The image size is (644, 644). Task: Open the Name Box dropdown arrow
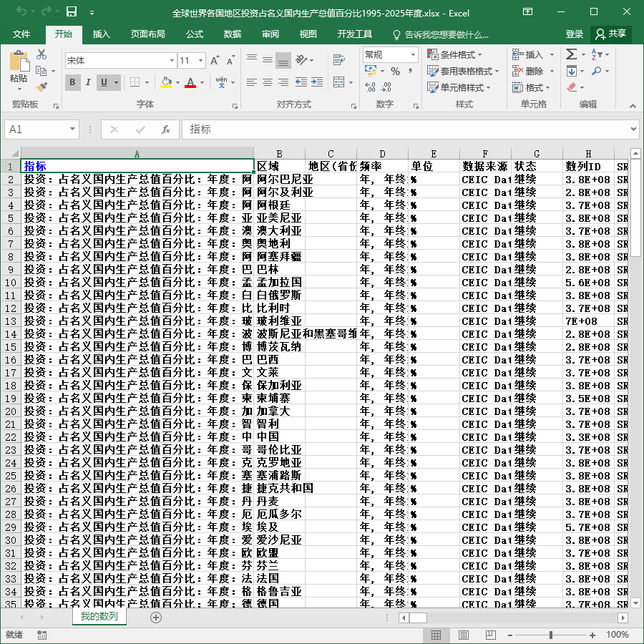point(72,130)
